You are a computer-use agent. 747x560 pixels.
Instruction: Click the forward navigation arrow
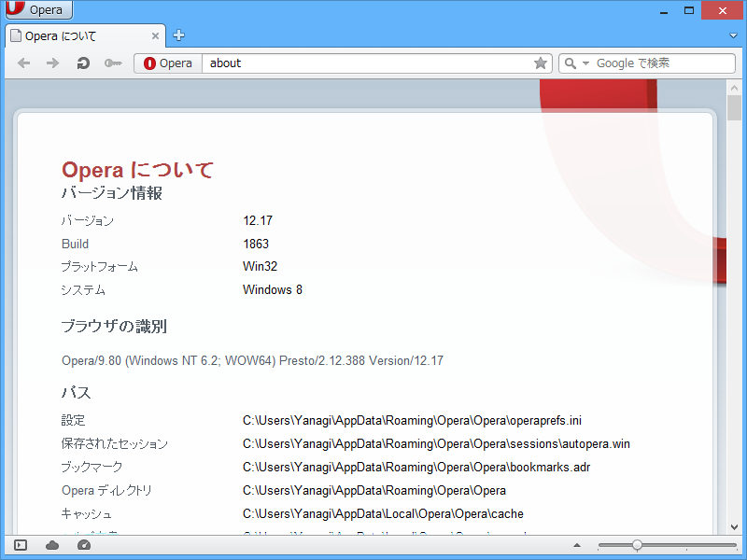point(52,63)
